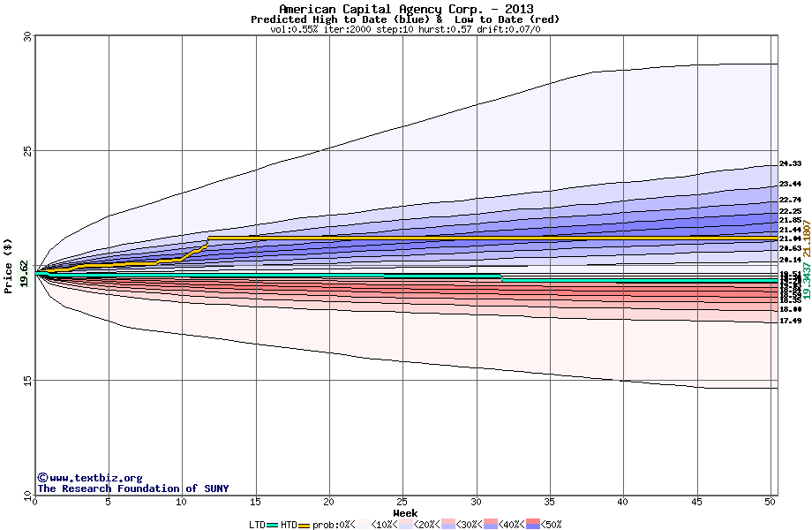The width and height of the screenshot is (812, 530).
Task: Click week 25 tick on x-axis
Action: [402, 503]
